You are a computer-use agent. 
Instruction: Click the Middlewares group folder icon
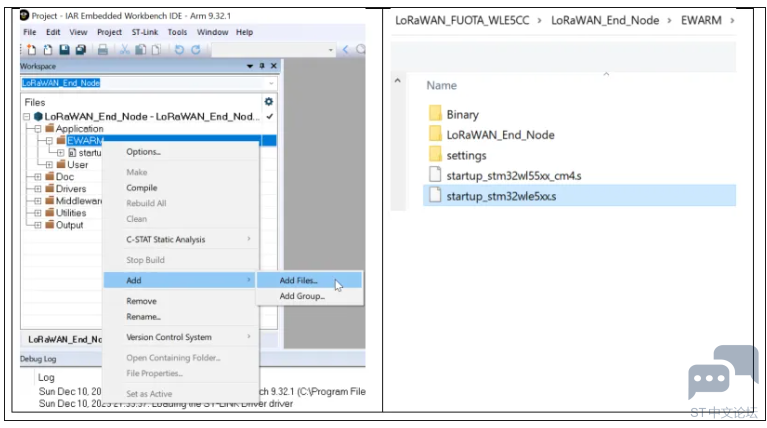(49, 201)
